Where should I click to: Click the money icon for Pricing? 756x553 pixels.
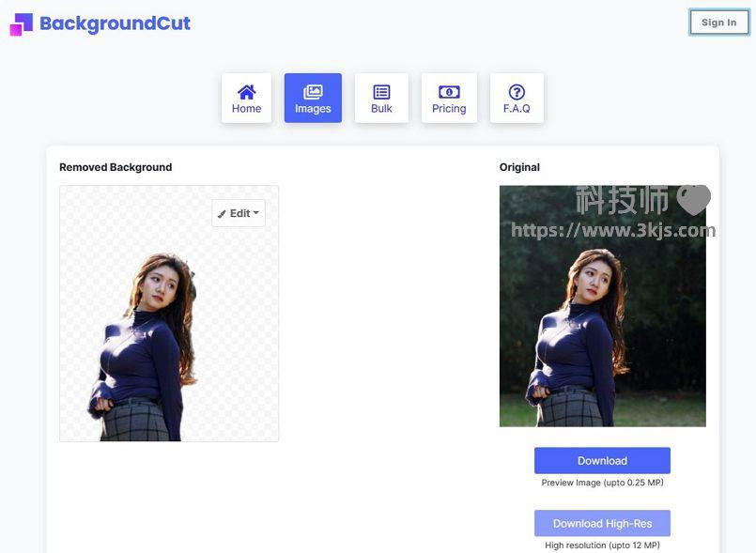[449, 91]
